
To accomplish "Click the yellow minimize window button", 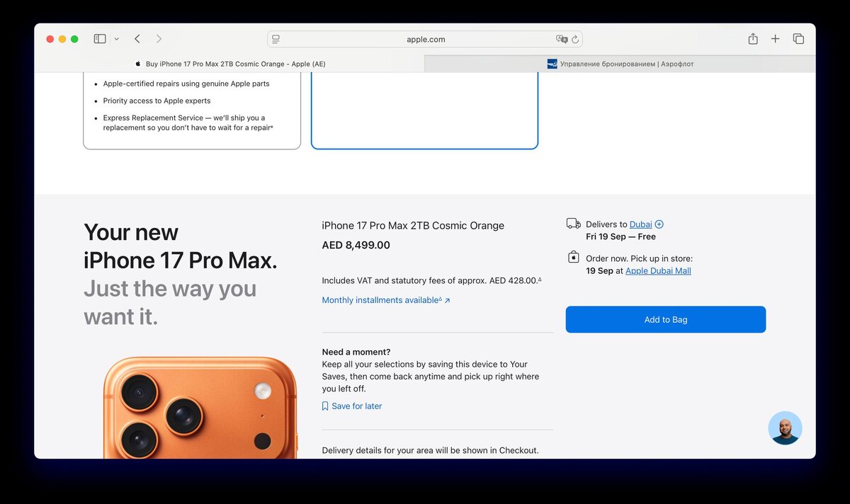I will point(62,39).
